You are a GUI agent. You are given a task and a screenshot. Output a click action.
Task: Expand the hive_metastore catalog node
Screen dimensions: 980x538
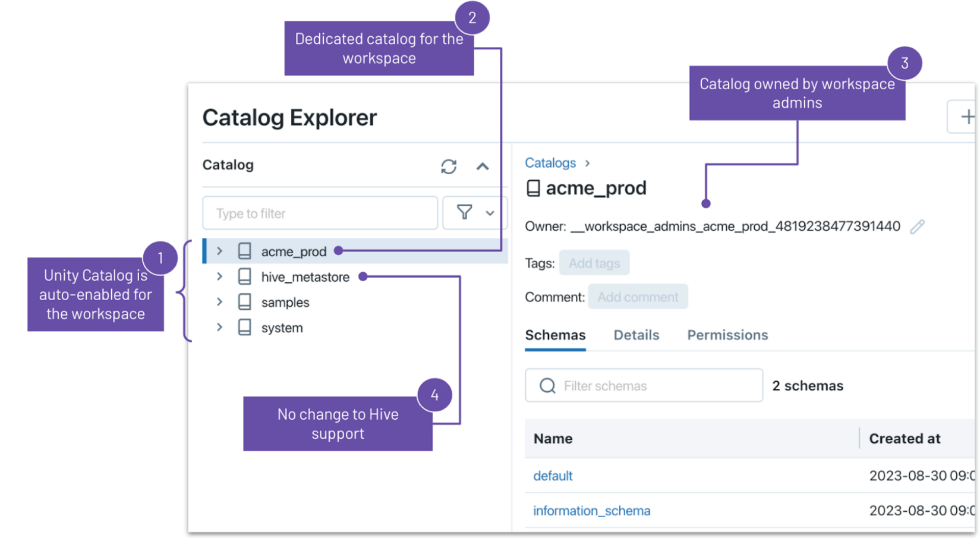pyautogui.click(x=220, y=277)
